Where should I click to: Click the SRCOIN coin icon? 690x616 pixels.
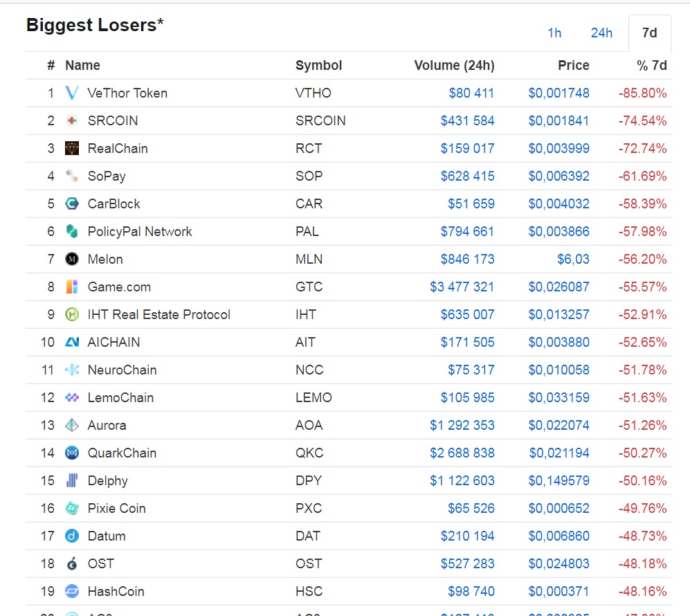72,120
